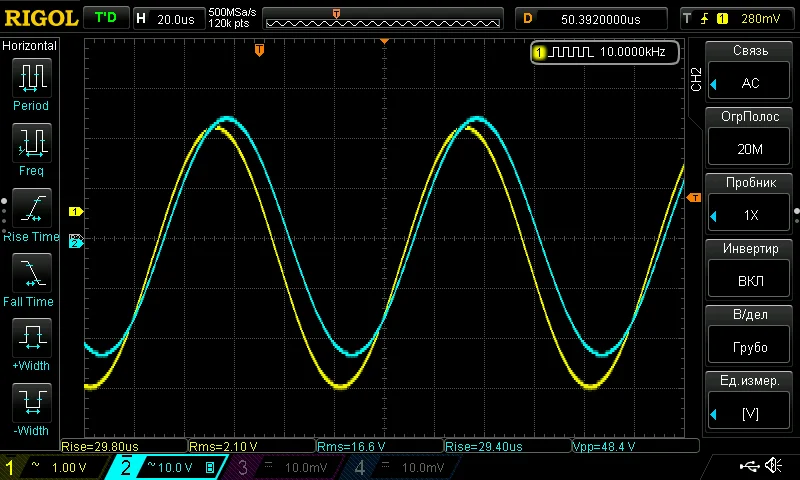
Task: Click the Rms=2.10 V measurement
Action: click(x=223, y=447)
